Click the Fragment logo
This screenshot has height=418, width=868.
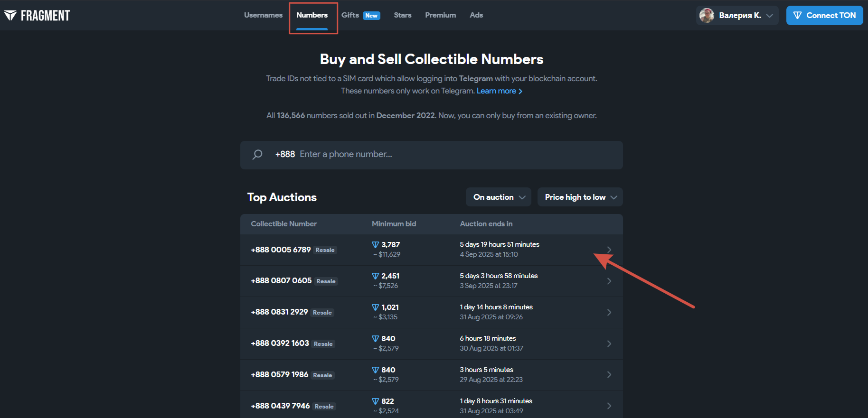click(x=37, y=16)
